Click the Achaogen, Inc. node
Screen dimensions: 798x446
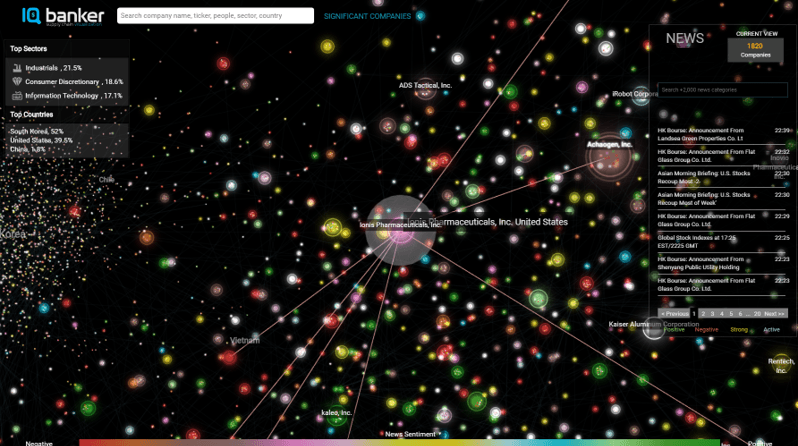pos(609,159)
